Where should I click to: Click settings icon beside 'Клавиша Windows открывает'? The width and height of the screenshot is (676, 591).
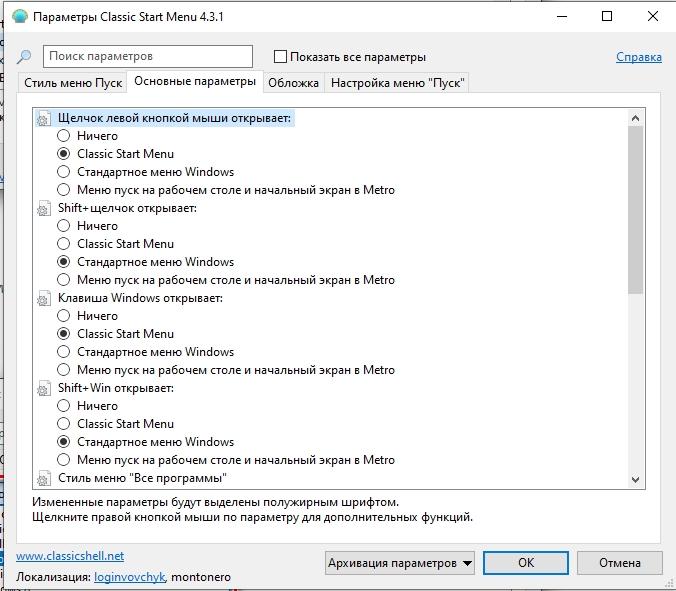(x=44, y=298)
